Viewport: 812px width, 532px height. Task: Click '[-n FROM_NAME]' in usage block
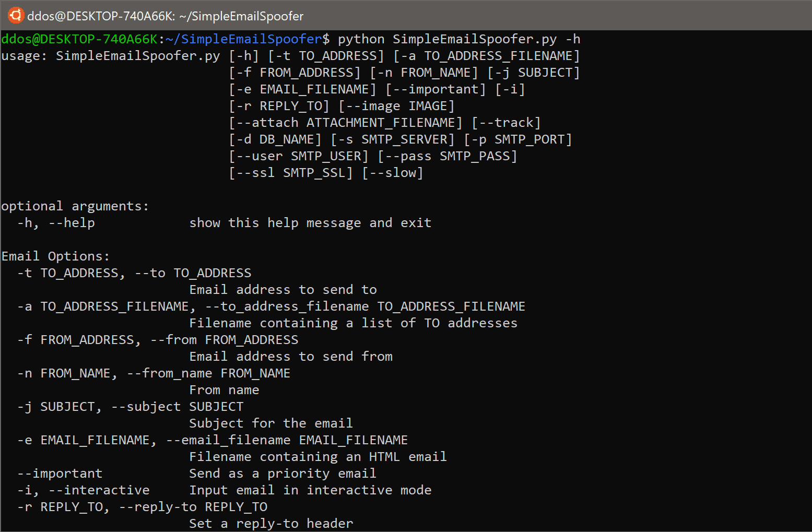tap(424, 73)
